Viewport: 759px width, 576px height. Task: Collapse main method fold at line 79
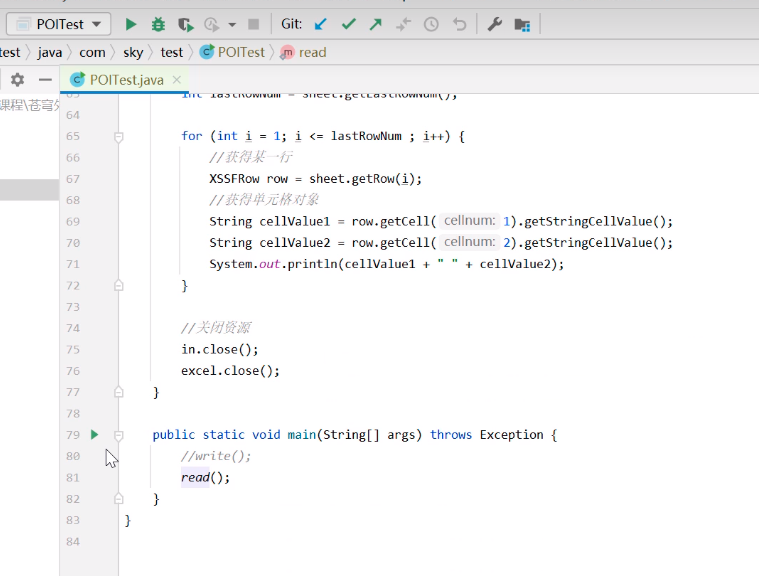tap(119, 436)
